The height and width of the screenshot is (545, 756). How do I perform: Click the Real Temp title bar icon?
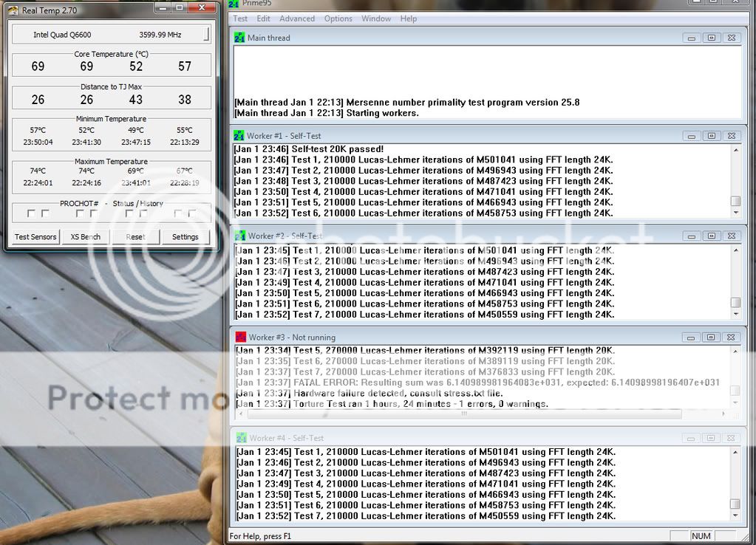click(x=13, y=10)
